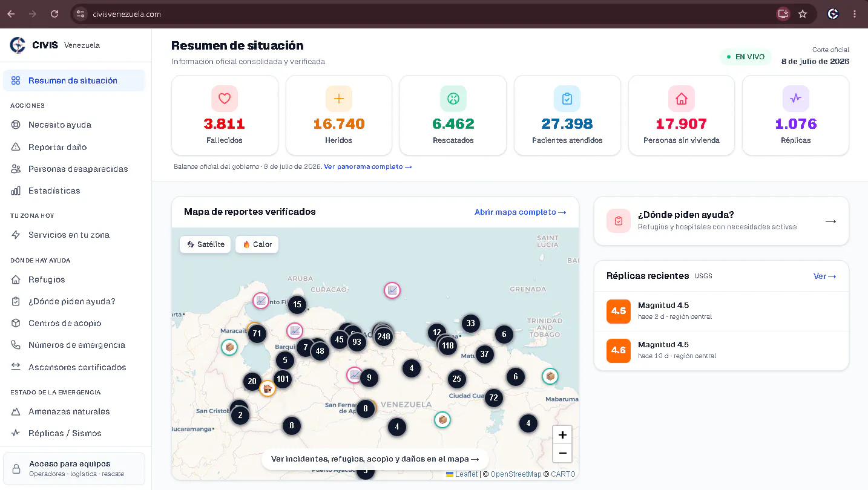Go to Réplicas / Sismos
The image size is (868, 490).
(74, 433)
